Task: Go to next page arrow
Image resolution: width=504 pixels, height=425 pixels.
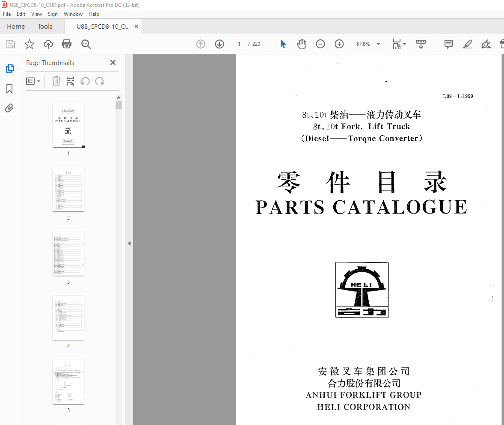Action: point(219,44)
